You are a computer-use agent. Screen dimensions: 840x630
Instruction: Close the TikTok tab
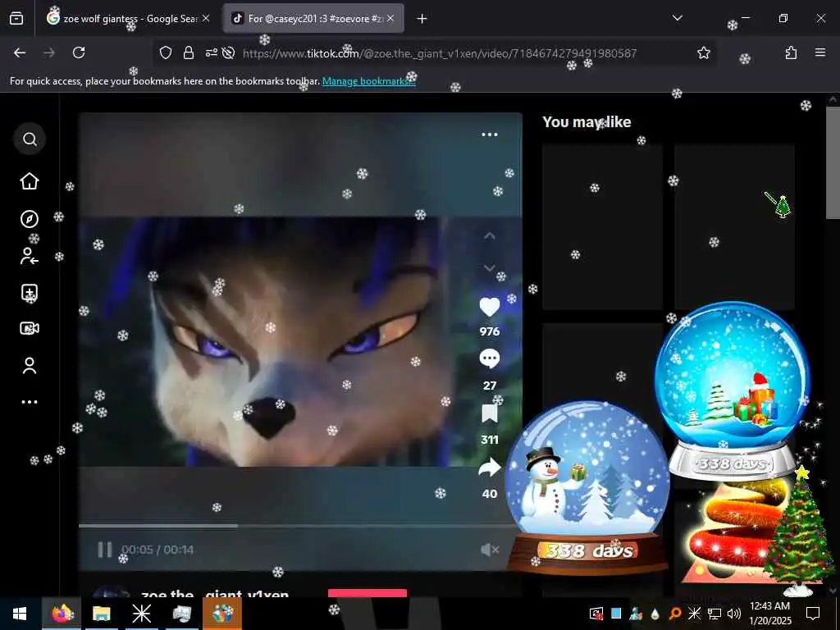click(390, 18)
